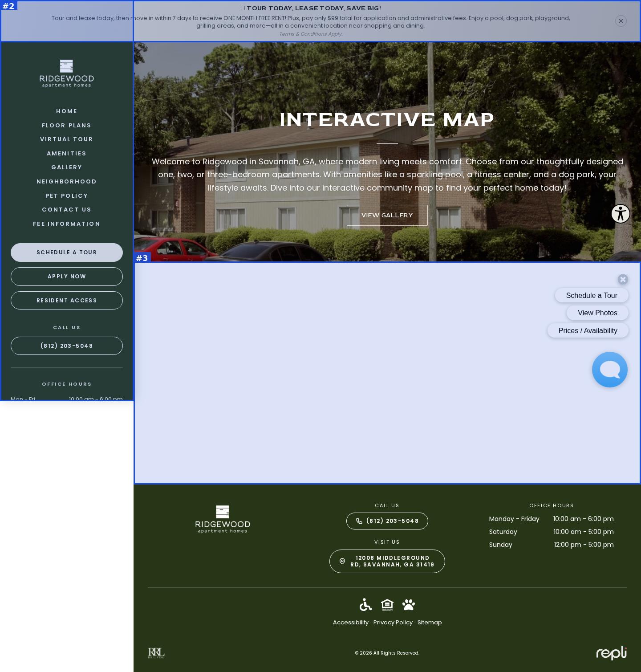Open the Accessibility footer link

coord(351,623)
